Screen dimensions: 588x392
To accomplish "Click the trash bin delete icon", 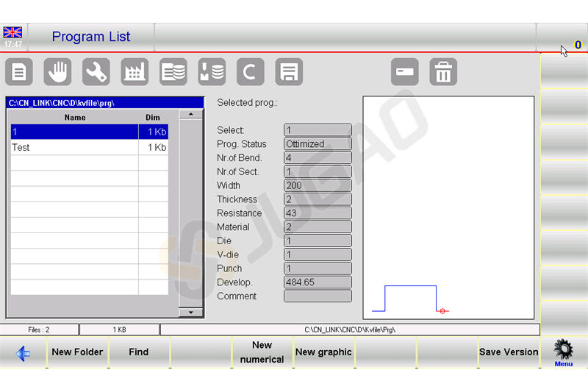I will (x=443, y=72).
